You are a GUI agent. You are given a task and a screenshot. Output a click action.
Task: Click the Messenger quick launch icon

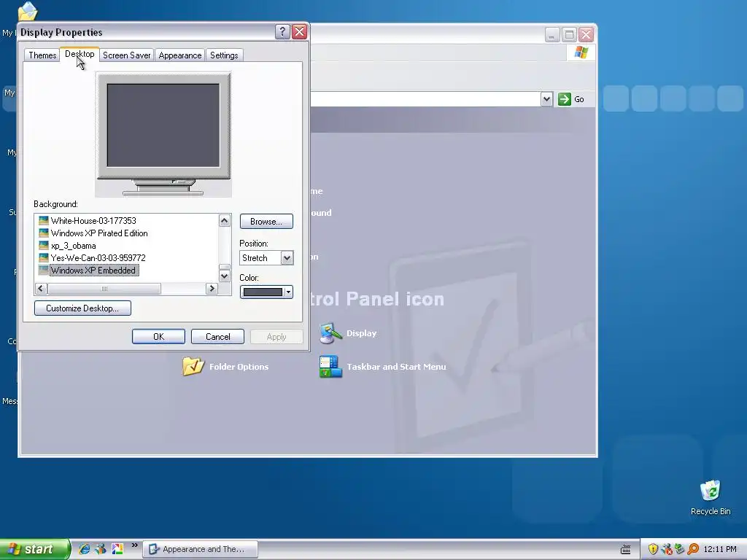click(x=101, y=549)
